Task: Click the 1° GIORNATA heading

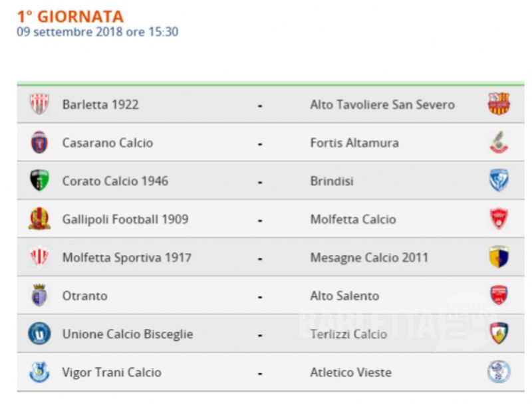Action: click(x=70, y=17)
